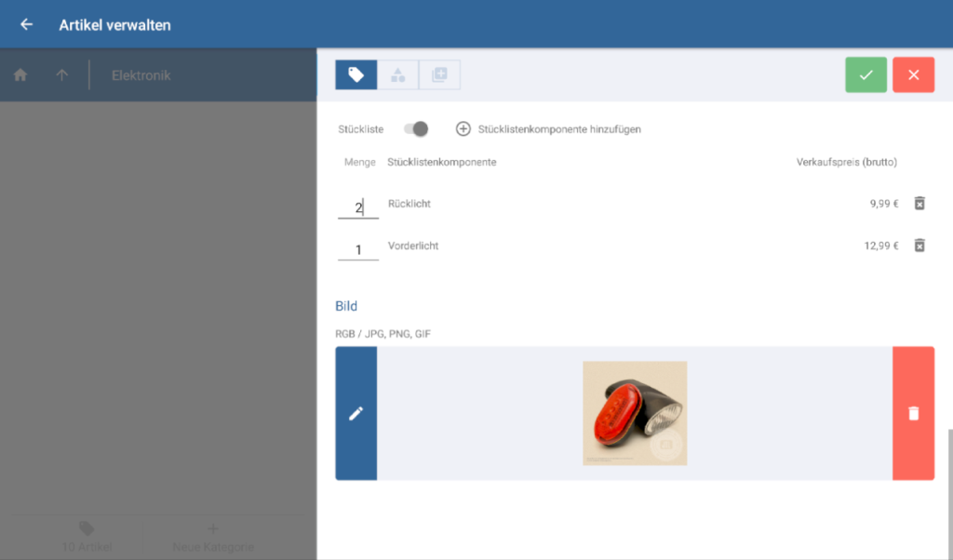Select the Elektronik category breadcrumb
953x560 pixels.
click(141, 75)
